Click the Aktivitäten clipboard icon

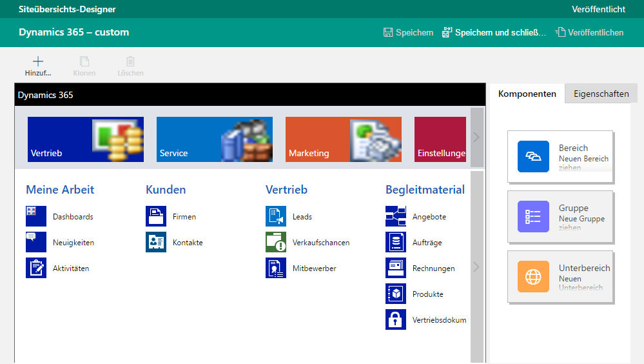[36, 268]
